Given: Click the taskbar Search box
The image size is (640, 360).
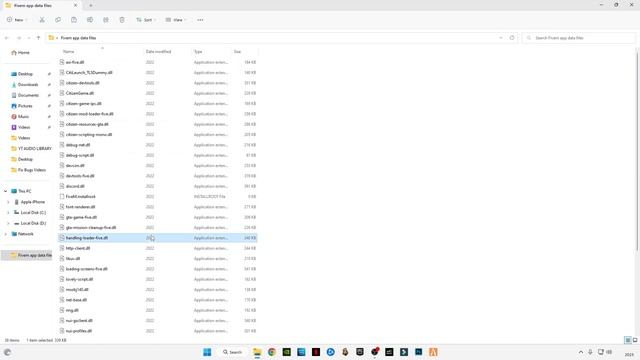Looking at the screenshot, I should (233, 352).
